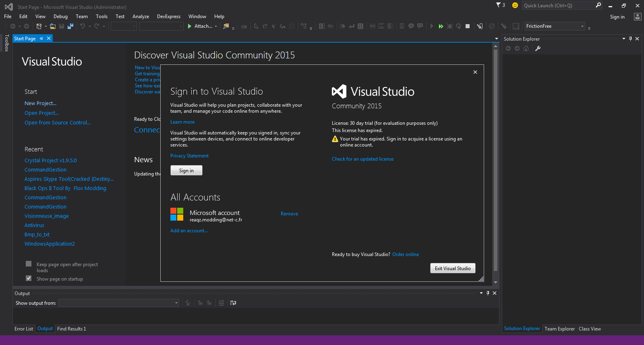This screenshot has width=644, height=345.
Task: Switch to the Class View tab
Action: (590, 329)
